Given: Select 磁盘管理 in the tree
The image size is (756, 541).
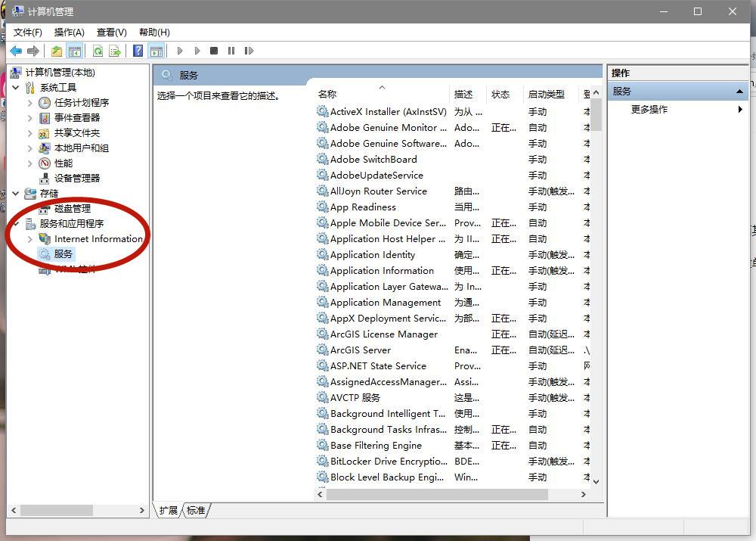Looking at the screenshot, I should (x=72, y=208).
